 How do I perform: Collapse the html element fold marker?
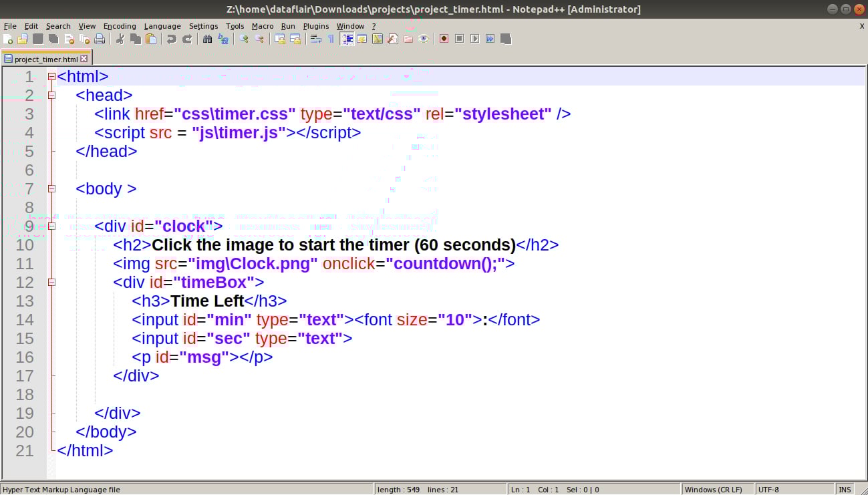pyautogui.click(x=51, y=76)
